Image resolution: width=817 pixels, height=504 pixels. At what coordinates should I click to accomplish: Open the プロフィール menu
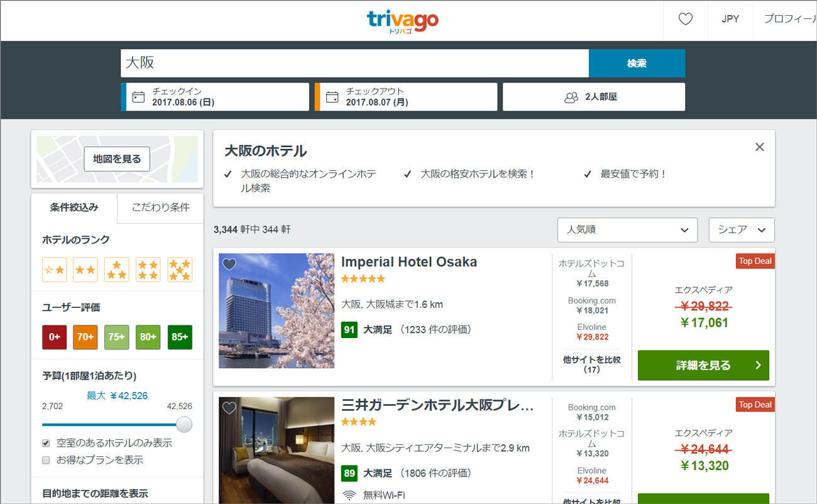point(790,19)
